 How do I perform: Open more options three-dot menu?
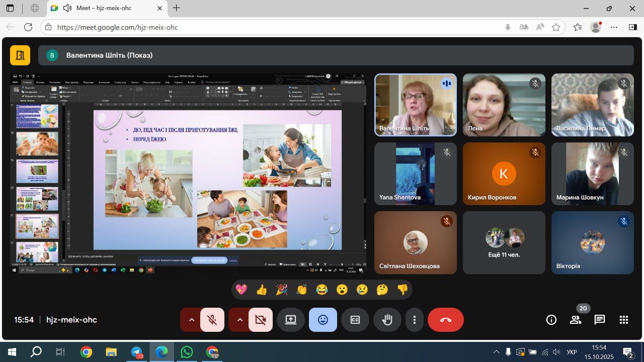pyautogui.click(x=415, y=320)
